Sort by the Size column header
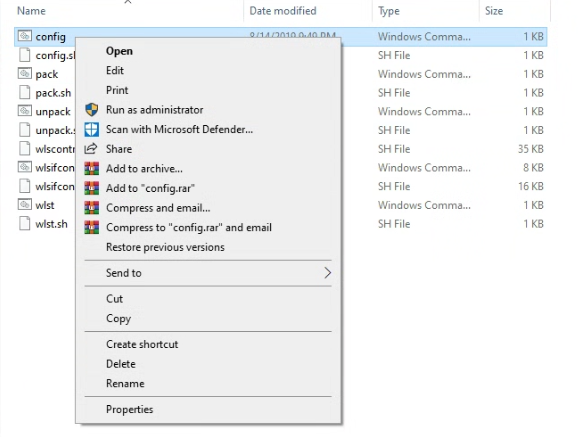The height and width of the screenshot is (437, 579). [494, 11]
